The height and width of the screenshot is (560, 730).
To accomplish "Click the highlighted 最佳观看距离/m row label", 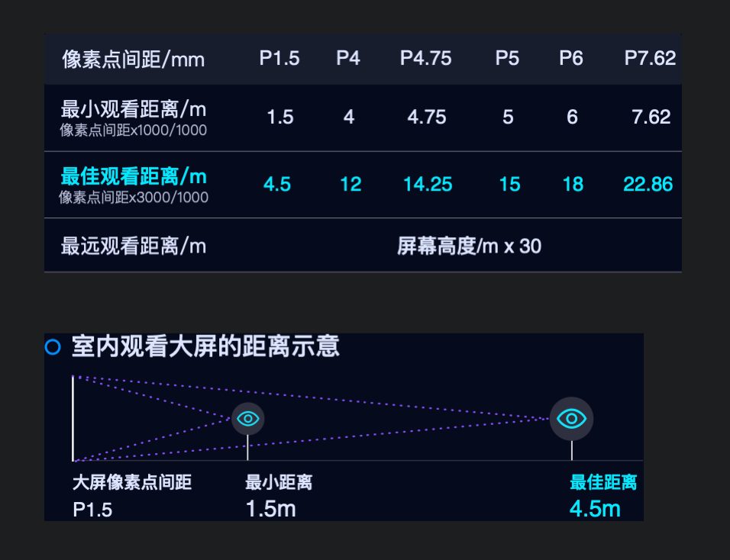I will pos(134,177).
